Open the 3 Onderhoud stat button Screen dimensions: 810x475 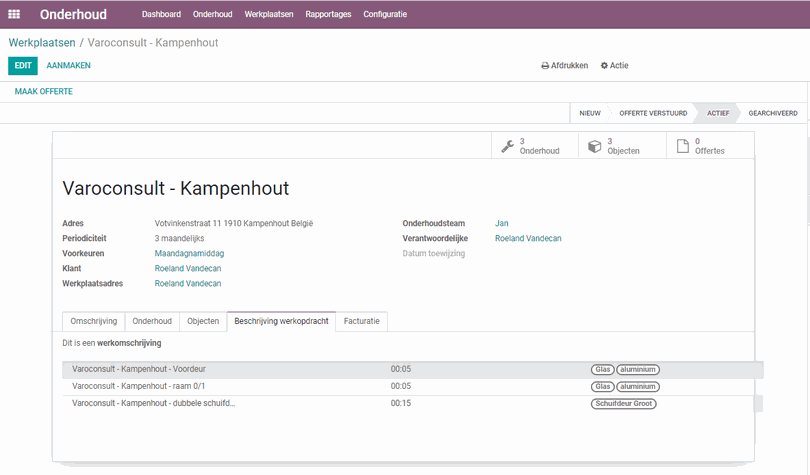pos(535,146)
